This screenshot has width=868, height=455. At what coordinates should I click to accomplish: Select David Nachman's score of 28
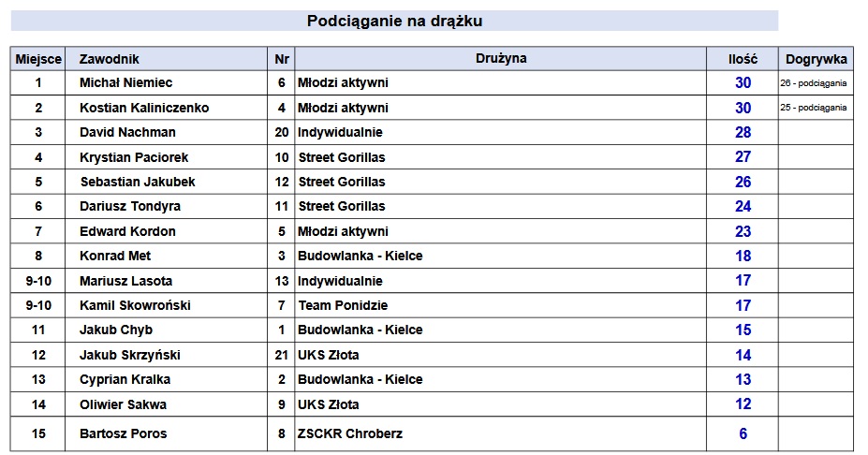coord(743,132)
